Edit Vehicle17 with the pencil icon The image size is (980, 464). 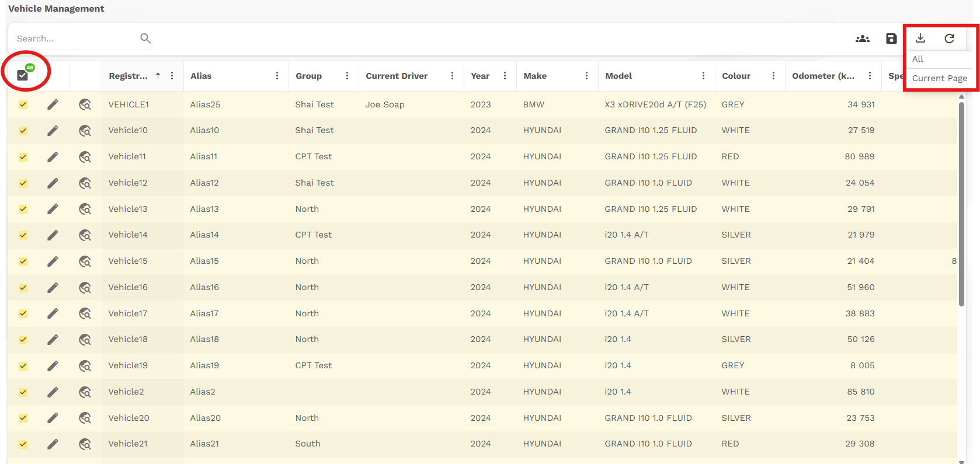(x=53, y=313)
